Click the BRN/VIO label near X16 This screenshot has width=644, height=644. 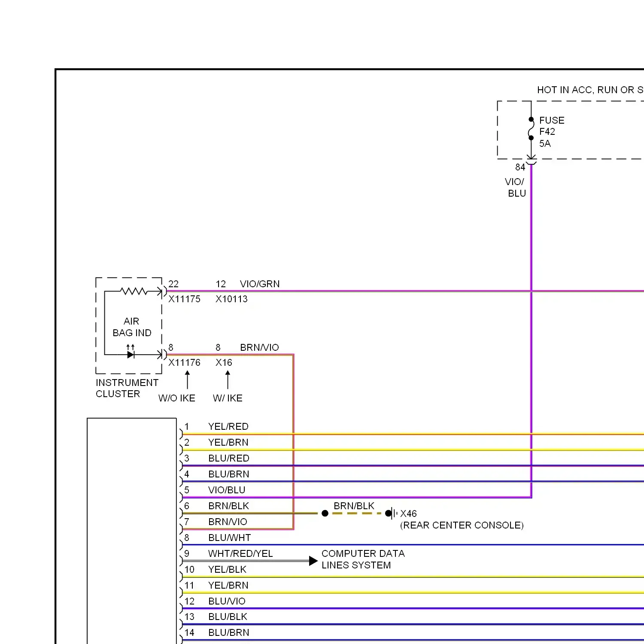pos(259,347)
